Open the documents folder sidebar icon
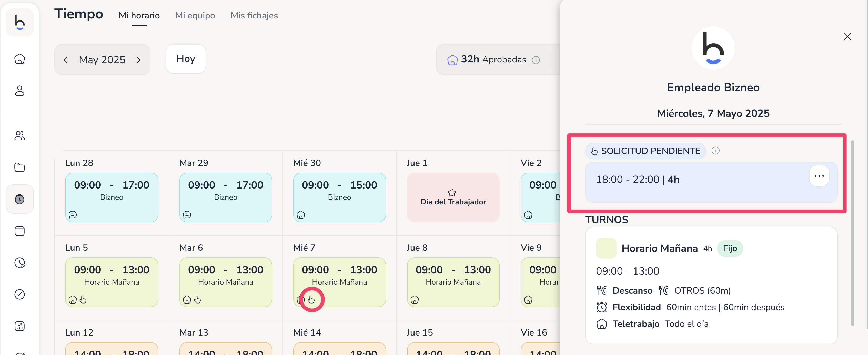The height and width of the screenshot is (355, 868). 19,168
